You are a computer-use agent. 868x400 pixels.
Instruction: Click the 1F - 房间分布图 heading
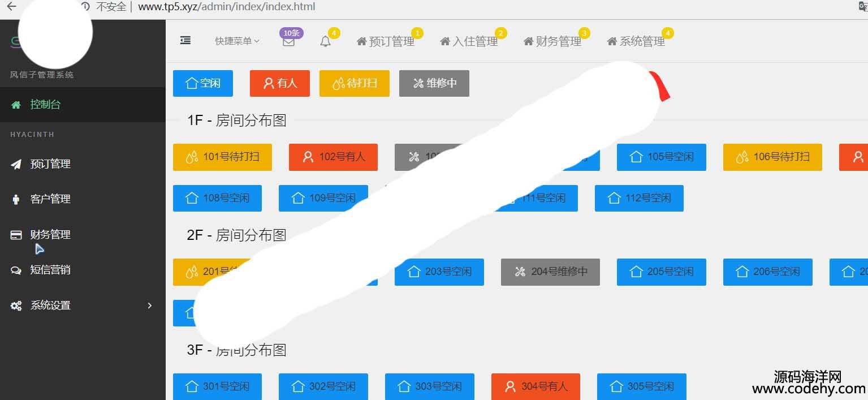tap(237, 120)
